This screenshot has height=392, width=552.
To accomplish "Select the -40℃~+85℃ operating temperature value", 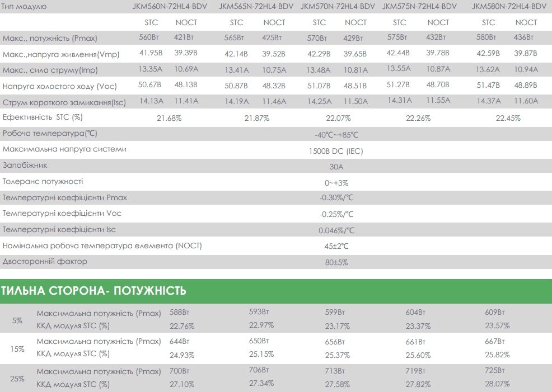I will click(x=336, y=135).
